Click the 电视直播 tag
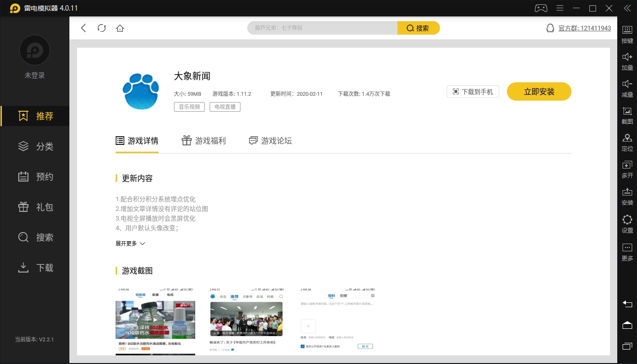The width and height of the screenshot is (637, 364). tap(225, 107)
